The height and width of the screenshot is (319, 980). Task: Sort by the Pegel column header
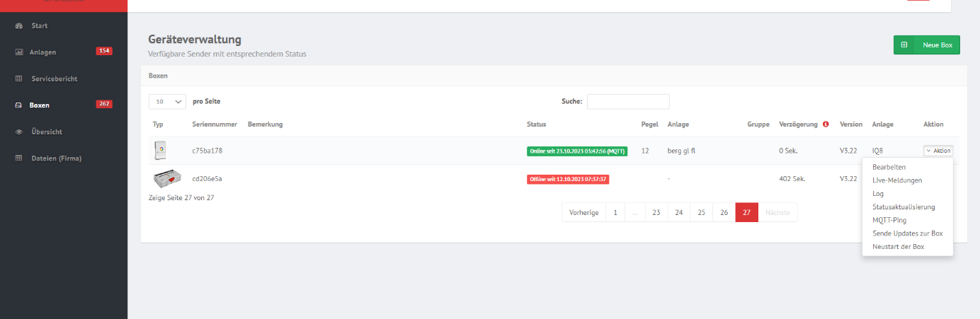point(649,124)
